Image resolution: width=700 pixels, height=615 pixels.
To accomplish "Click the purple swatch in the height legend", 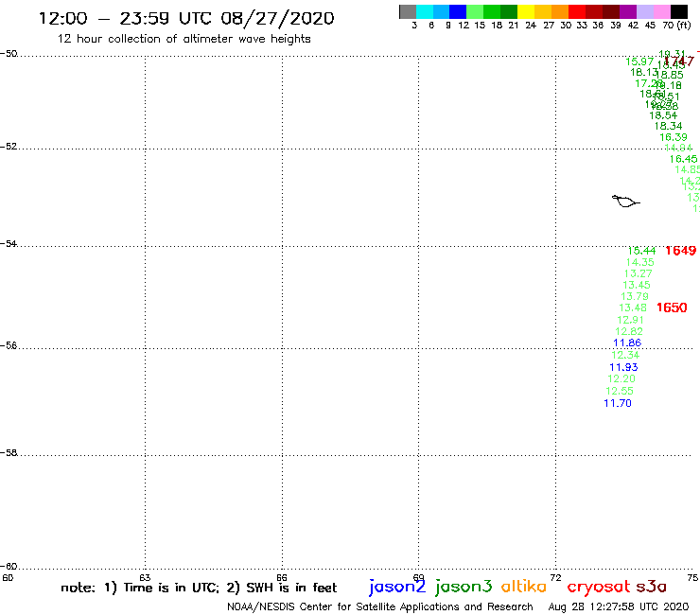I will tap(628, 11).
